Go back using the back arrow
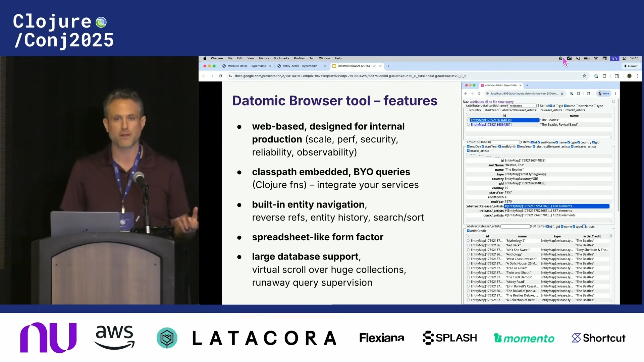This screenshot has height=362, width=644. pyautogui.click(x=204, y=76)
